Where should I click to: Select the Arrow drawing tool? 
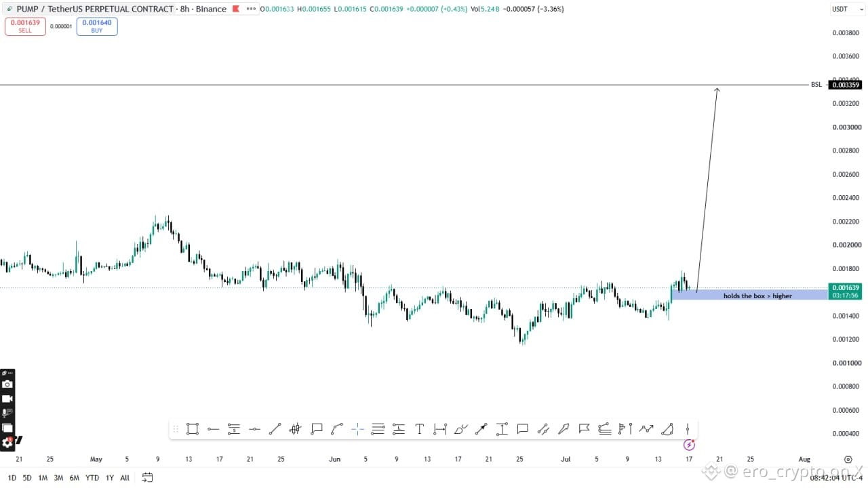(x=481, y=428)
